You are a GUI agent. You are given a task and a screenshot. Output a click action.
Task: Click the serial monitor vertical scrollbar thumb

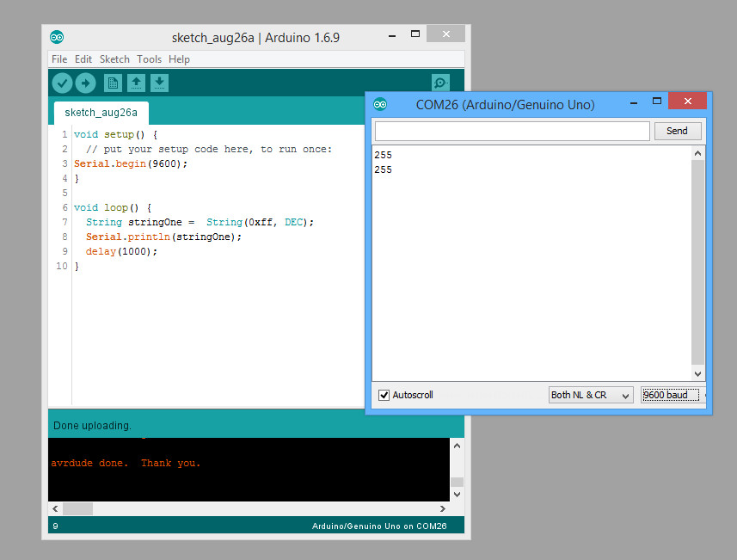(697, 262)
